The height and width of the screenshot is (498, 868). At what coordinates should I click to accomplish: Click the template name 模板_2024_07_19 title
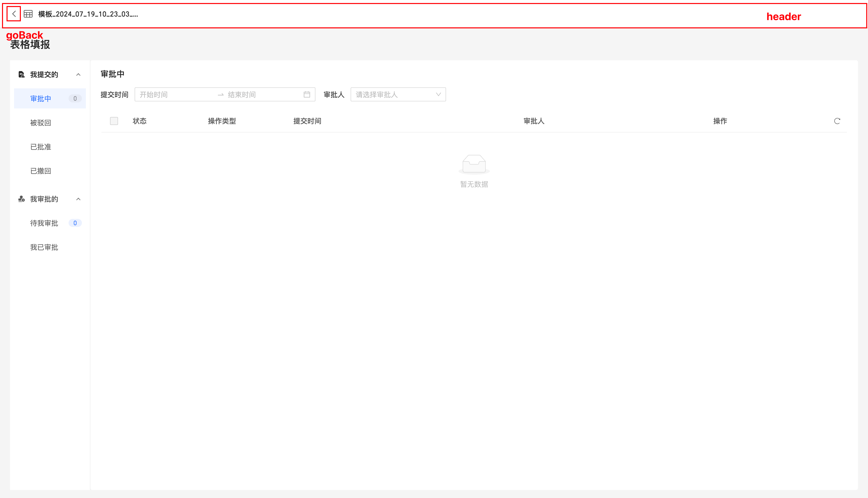[x=88, y=14]
